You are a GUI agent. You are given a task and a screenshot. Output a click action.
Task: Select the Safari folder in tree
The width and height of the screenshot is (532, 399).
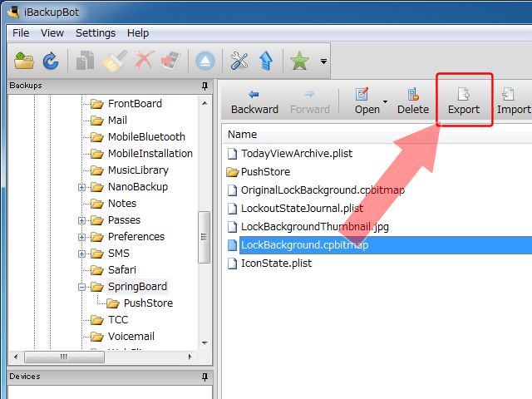[x=122, y=269]
